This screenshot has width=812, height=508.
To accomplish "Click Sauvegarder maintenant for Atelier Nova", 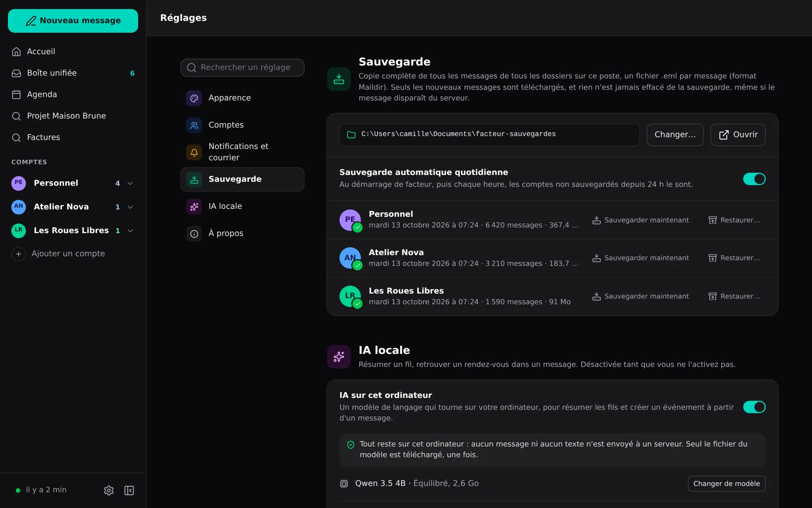I will tap(640, 258).
